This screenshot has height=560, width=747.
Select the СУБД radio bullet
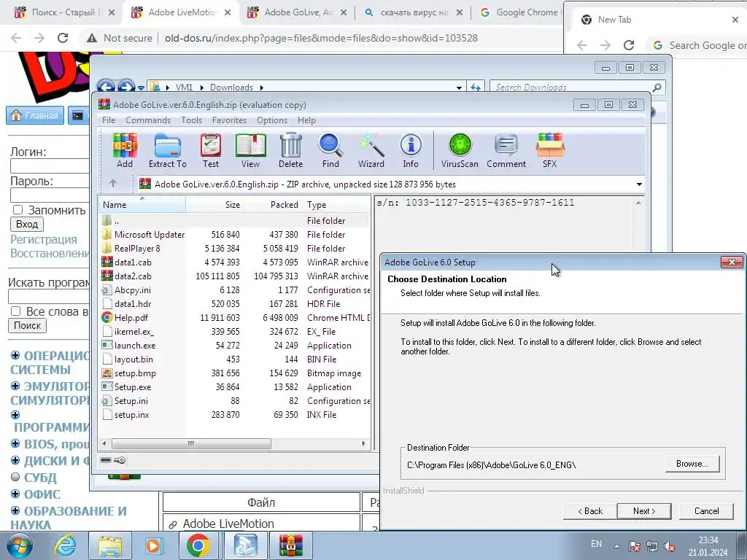point(15,477)
